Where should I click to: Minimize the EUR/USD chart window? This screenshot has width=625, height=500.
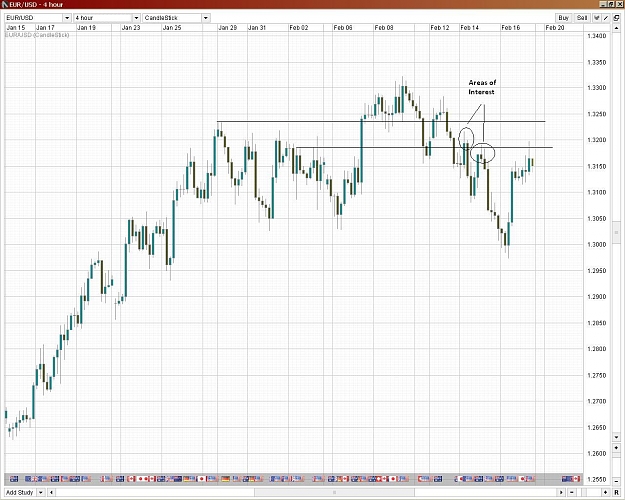point(603,4)
